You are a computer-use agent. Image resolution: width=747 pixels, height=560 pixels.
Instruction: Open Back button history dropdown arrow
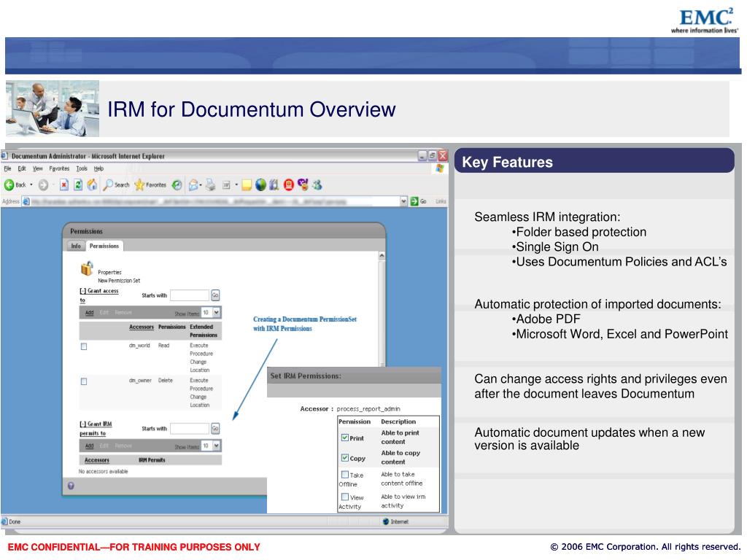(x=31, y=184)
